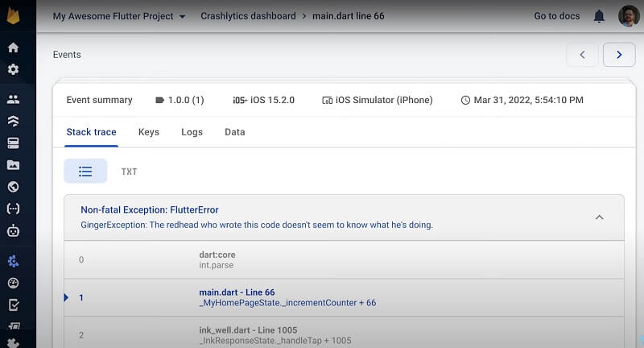The width and height of the screenshot is (644, 348).
Task: Select TXT view for stack trace
Action: (x=129, y=172)
